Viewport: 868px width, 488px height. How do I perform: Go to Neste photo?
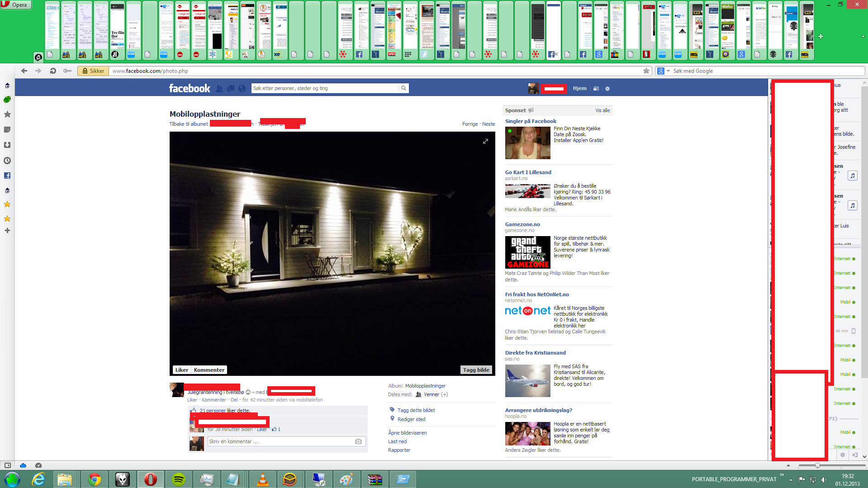[x=489, y=124]
